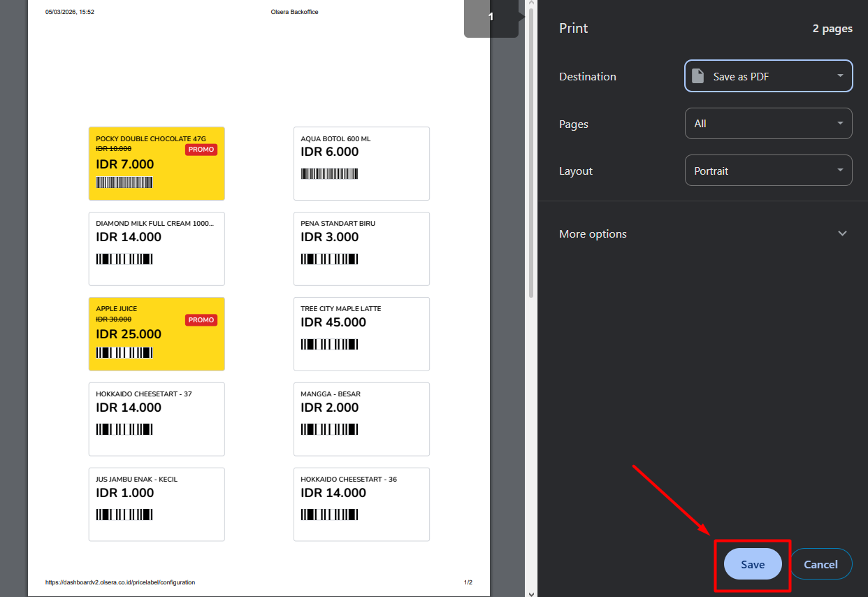Expand the More options section
The width and height of the screenshot is (868, 597).
702,233
